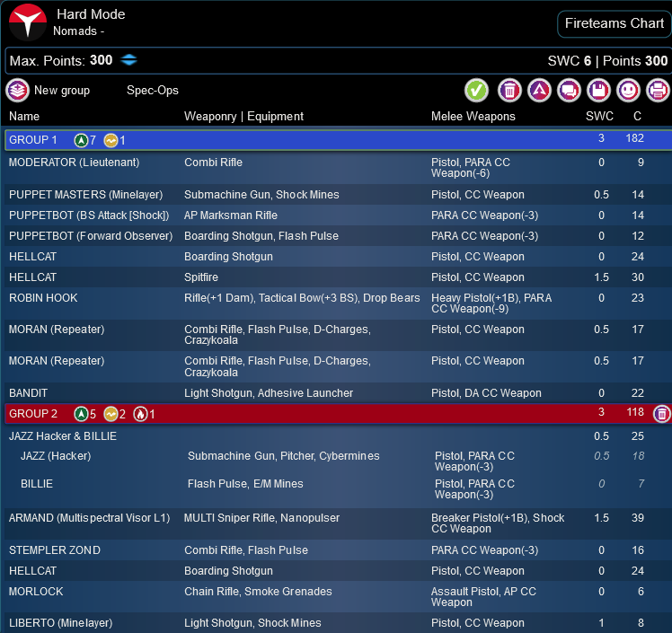Click Group 2 yellow irregular orders icon

point(111,414)
